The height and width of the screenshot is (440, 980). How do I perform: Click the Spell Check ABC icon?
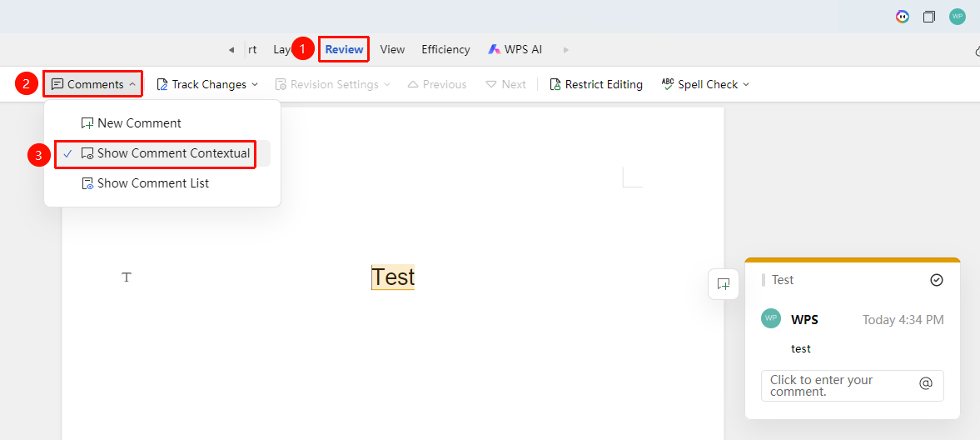pos(668,84)
